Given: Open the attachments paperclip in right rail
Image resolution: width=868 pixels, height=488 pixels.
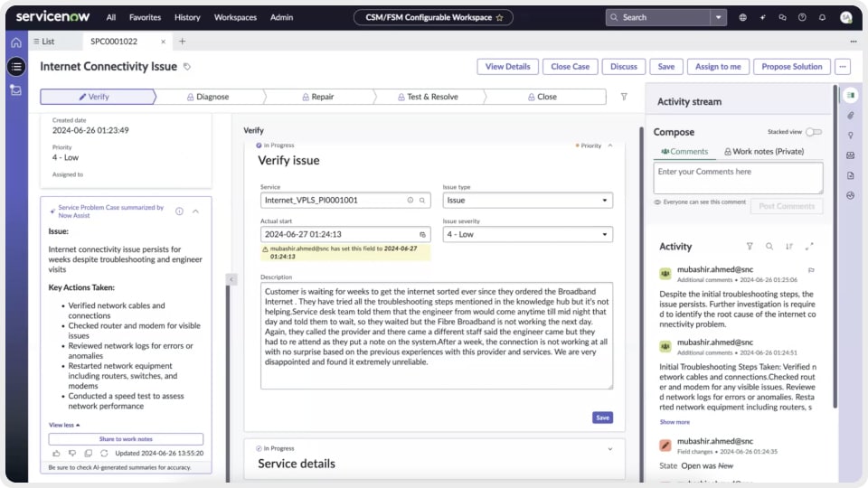Looking at the screenshot, I should (x=850, y=115).
